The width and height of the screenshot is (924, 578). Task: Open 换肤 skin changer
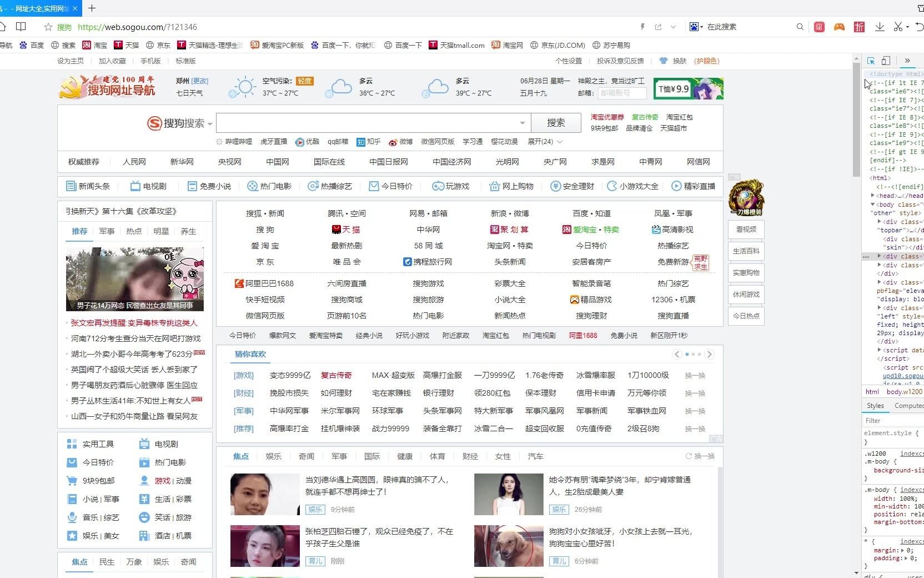coord(674,61)
